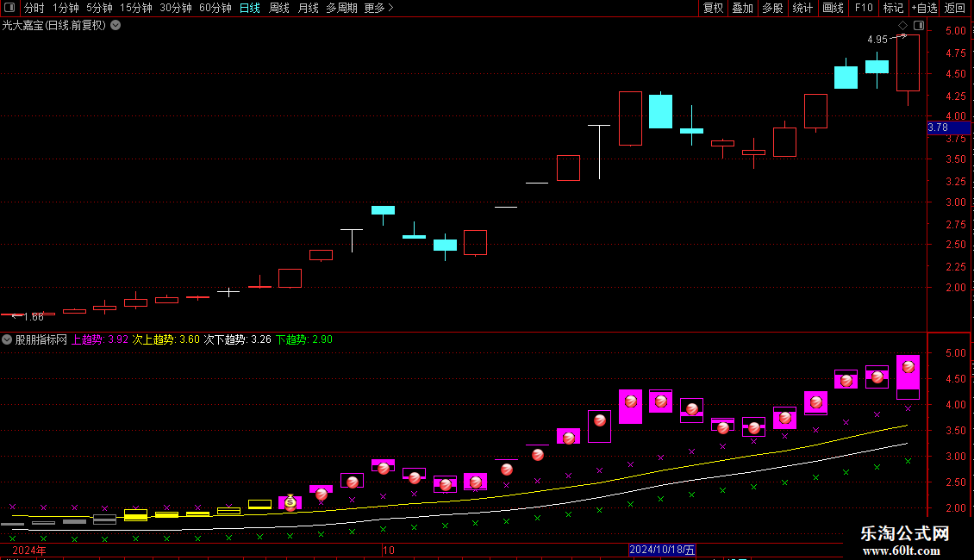This screenshot has height=560, width=974.
Task: Expand the 股朋指标网 indicator dropdown
Action: pyautogui.click(x=7, y=339)
